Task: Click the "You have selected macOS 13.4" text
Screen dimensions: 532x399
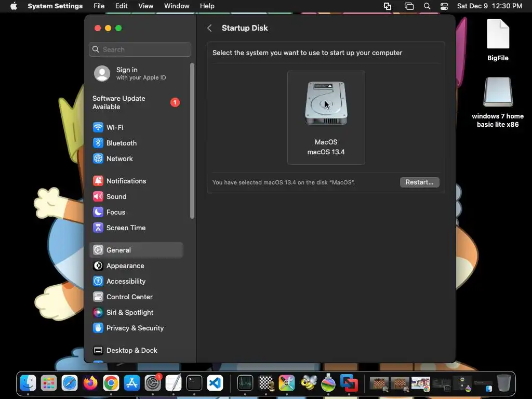Action: click(283, 182)
